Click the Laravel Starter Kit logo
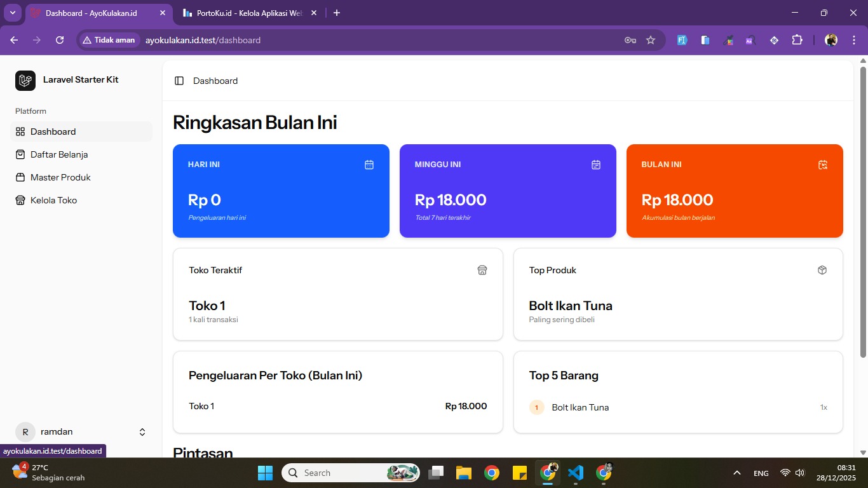Image resolution: width=868 pixels, height=488 pixels. point(25,80)
